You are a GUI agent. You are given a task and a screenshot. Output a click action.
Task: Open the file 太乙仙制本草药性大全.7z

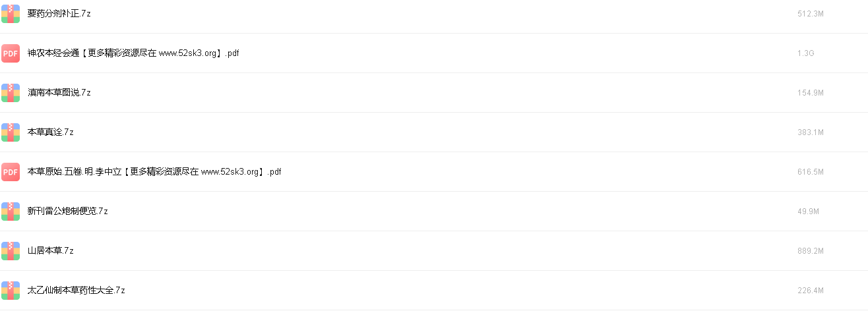click(x=77, y=291)
